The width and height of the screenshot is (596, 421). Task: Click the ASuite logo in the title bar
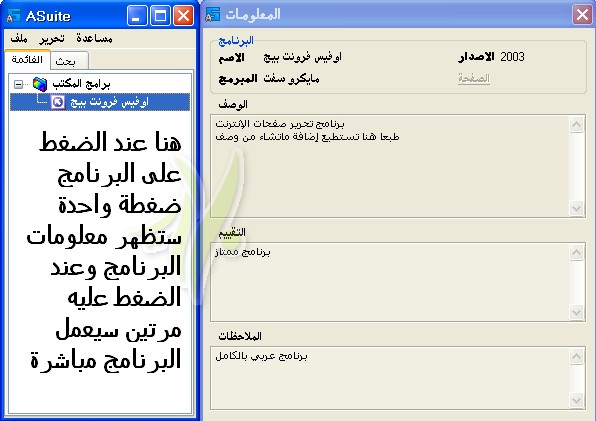pyautogui.click(x=13, y=16)
